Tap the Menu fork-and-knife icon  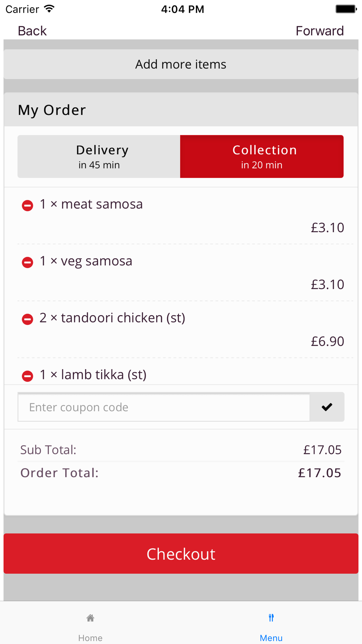pos(271,618)
